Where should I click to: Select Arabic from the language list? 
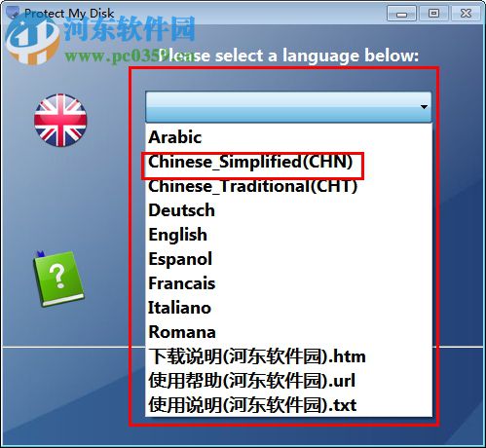pyautogui.click(x=288, y=137)
